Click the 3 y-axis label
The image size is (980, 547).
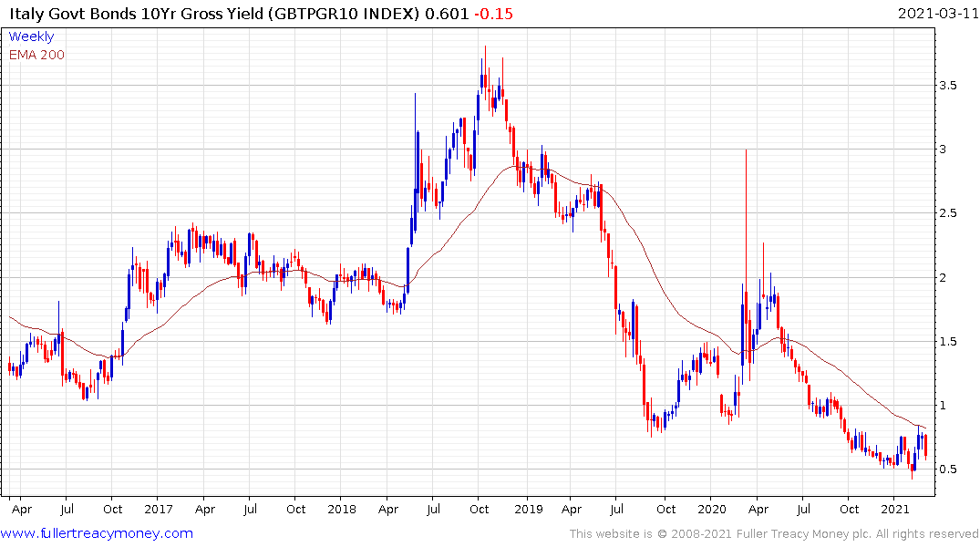(x=944, y=149)
